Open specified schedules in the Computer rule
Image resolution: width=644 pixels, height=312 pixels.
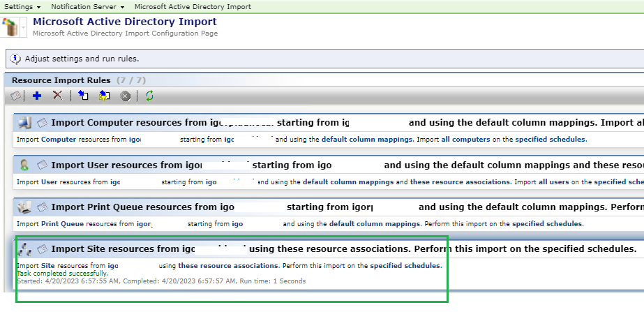click(x=551, y=140)
